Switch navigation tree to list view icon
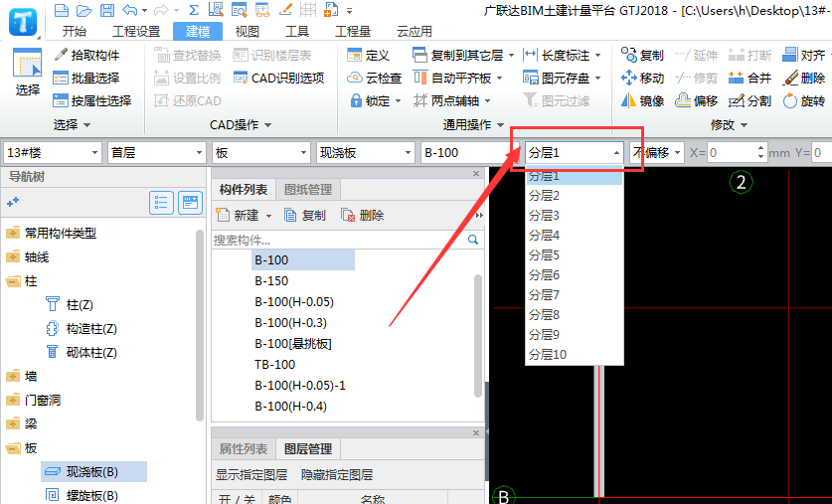The image size is (832, 504). click(x=161, y=203)
